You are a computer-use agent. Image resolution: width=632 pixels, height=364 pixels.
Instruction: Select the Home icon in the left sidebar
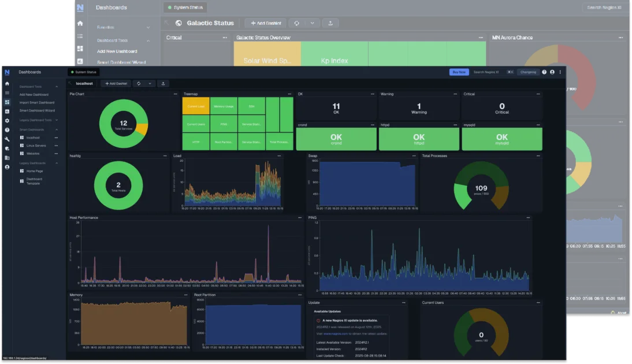tap(8, 84)
